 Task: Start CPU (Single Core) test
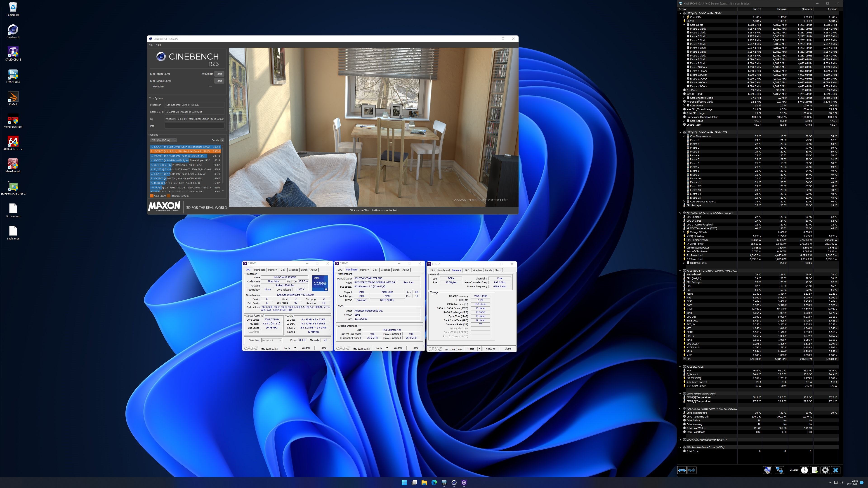(219, 81)
